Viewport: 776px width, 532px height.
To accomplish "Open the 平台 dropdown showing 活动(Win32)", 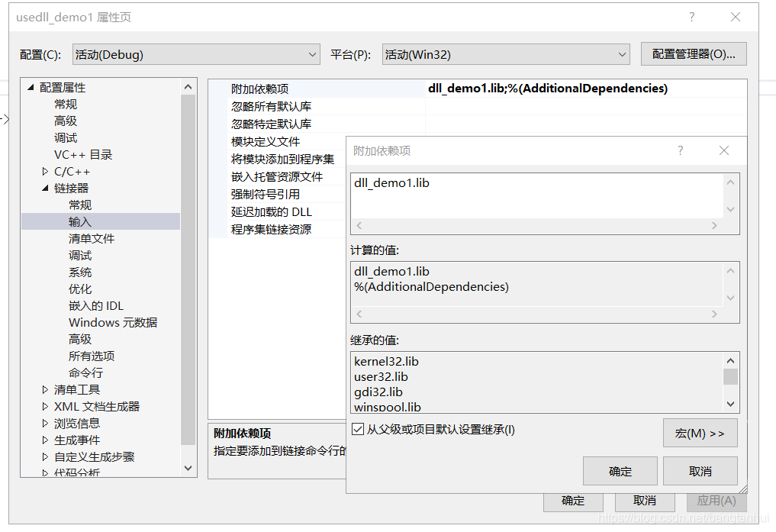I will (621, 54).
